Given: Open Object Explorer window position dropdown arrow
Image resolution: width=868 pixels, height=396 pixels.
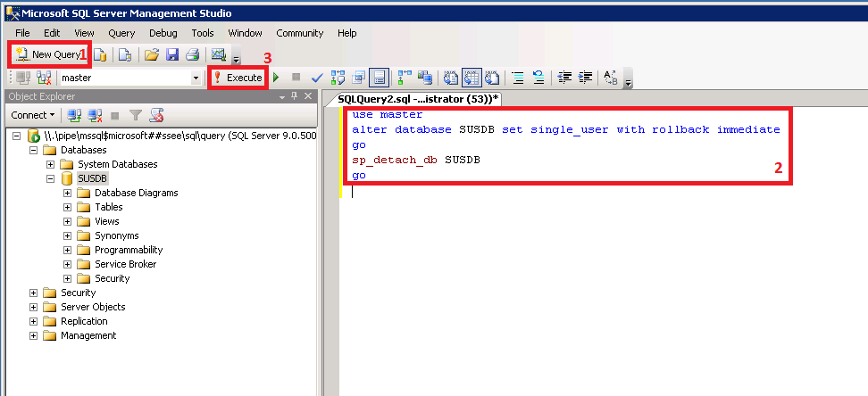Looking at the screenshot, I should (x=282, y=96).
